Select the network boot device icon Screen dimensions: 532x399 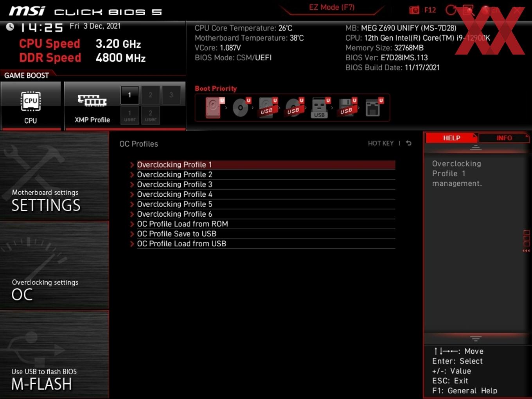click(x=374, y=108)
